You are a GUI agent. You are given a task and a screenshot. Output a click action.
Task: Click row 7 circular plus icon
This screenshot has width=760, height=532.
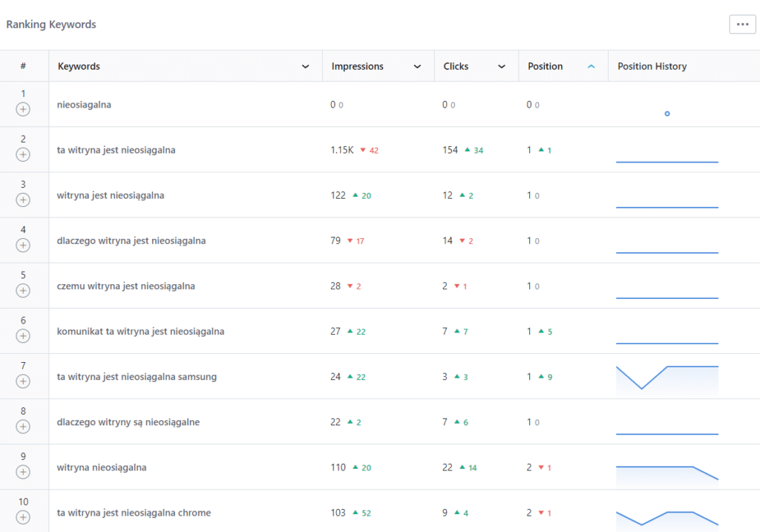tap(23, 381)
